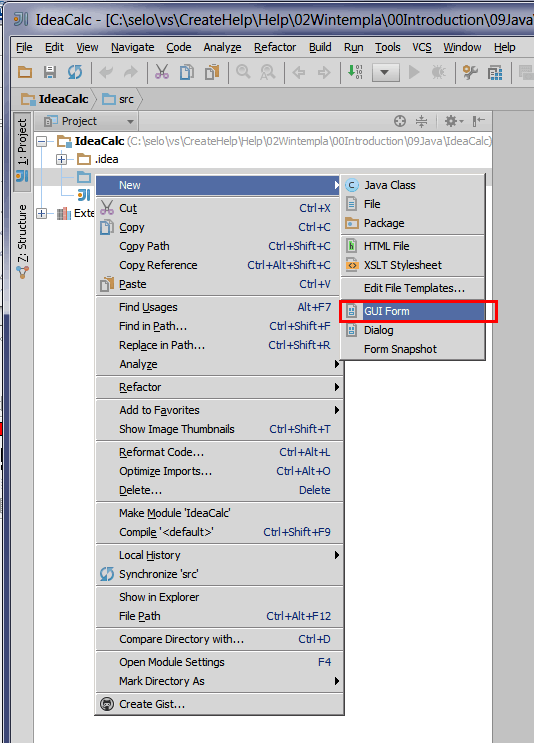Expand Add to Favorites submenu

coord(219,410)
